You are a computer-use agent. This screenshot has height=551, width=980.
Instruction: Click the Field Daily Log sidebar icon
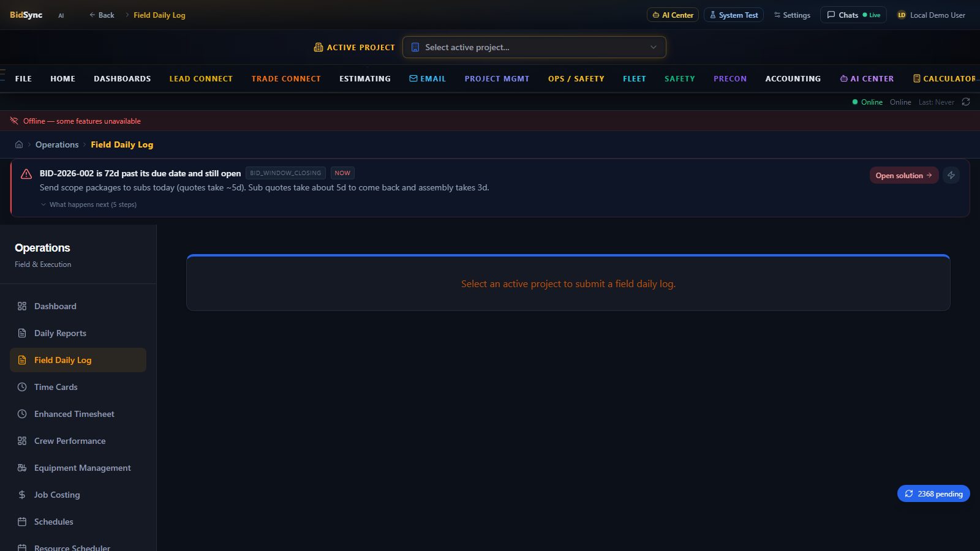coord(22,360)
